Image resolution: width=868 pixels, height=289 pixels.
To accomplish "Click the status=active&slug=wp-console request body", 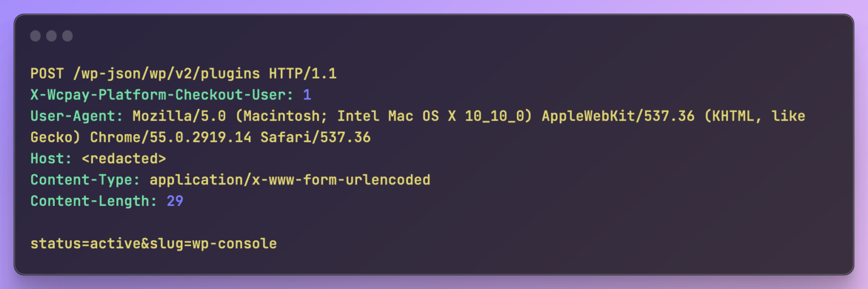I will [x=154, y=244].
